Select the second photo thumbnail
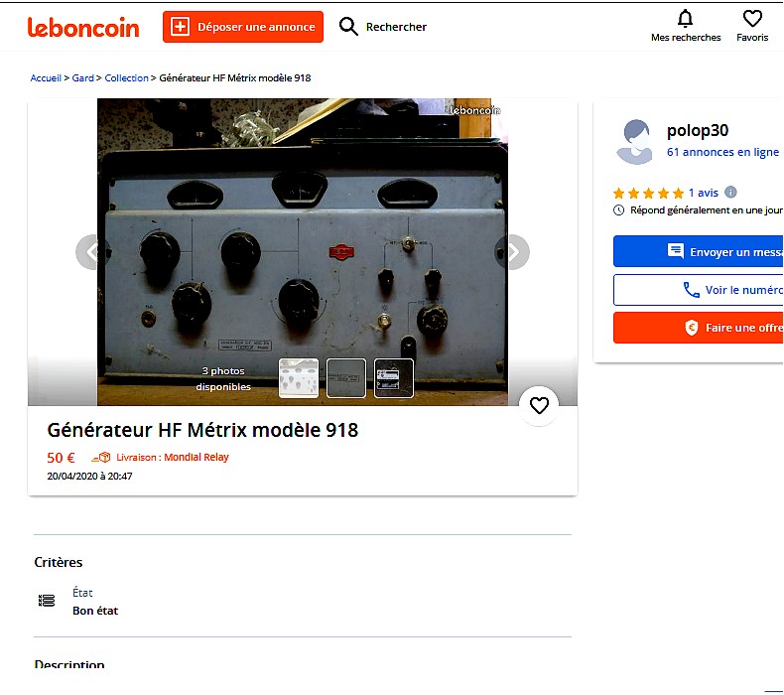This screenshot has width=784, height=695. click(x=346, y=378)
